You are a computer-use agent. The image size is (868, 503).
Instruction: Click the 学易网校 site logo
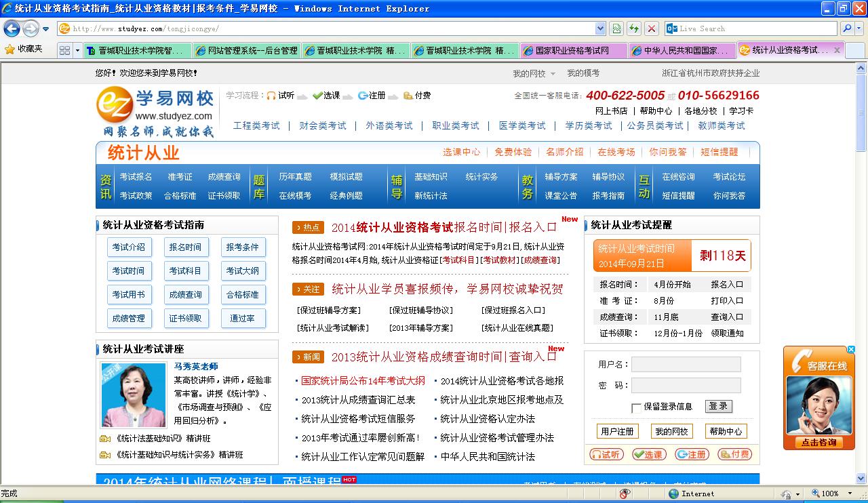pyautogui.click(x=155, y=113)
